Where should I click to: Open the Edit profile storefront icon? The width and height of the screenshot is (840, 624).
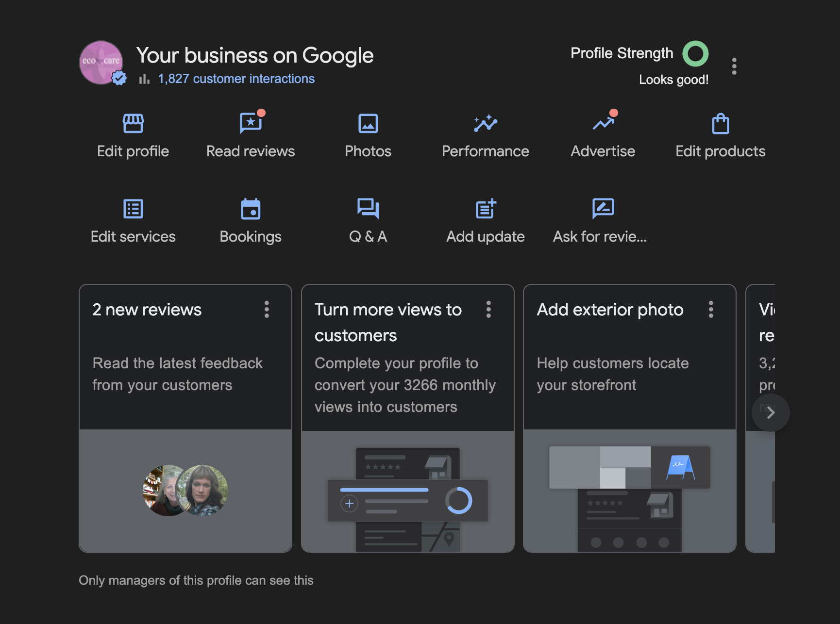pyautogui.click(x=133, y=123)
